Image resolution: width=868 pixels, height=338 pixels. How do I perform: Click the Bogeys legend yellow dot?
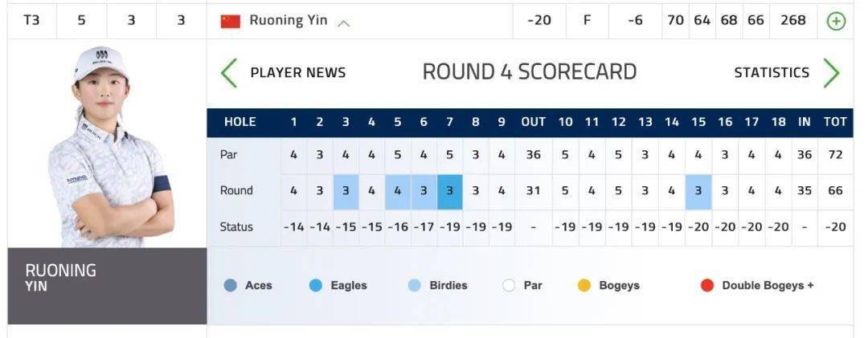pos(584,285)
